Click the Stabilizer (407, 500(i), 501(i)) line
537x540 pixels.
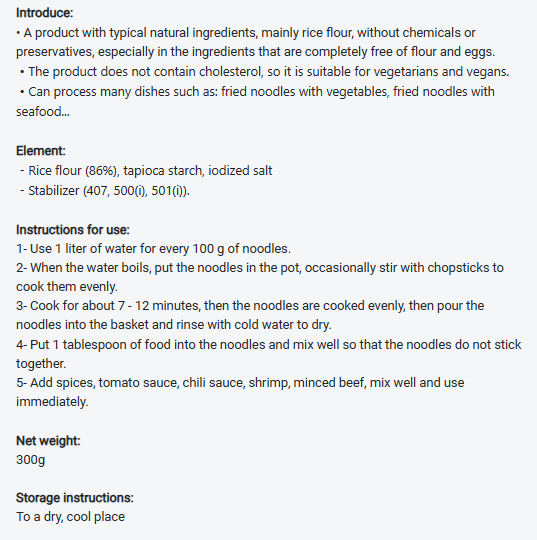pyautogui.click(x=105, y=191)
